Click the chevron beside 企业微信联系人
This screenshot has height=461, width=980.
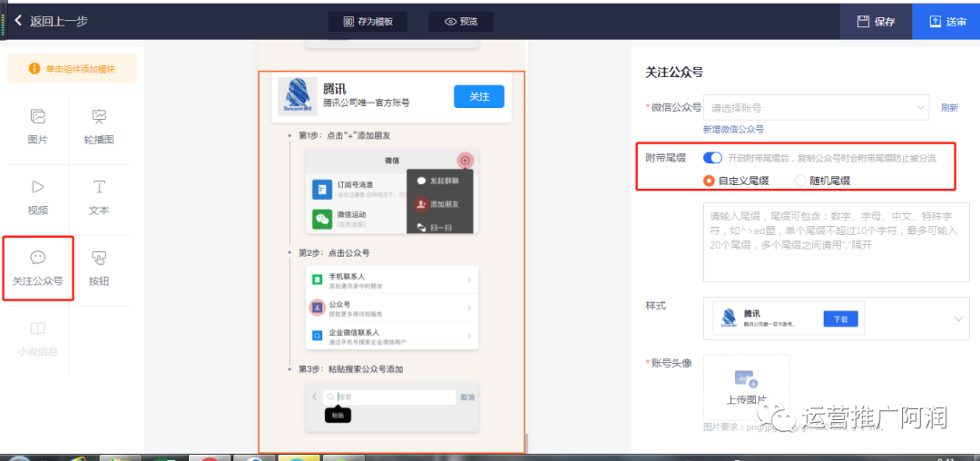(x=469, y=336)
